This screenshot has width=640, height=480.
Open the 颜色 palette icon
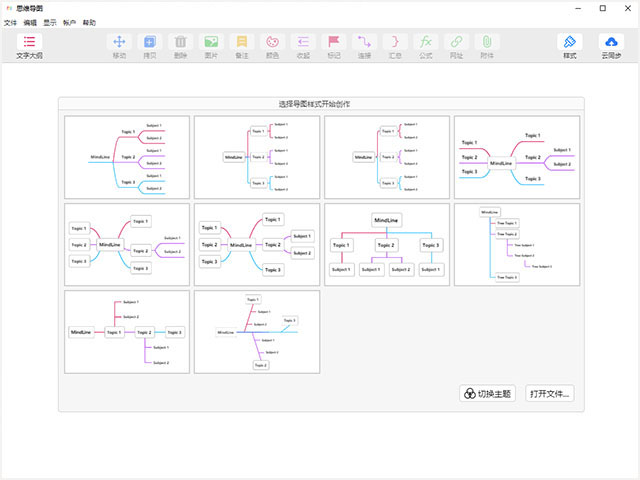click(x=272, y=42)
